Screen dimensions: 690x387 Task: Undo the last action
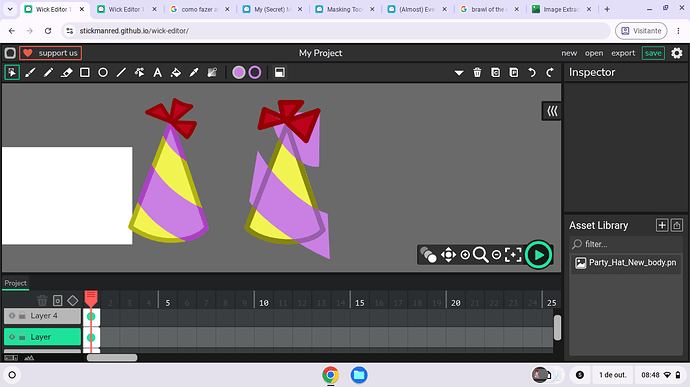532,72
